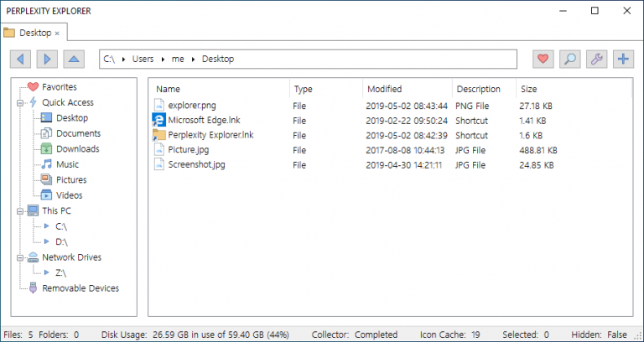Select Favorites in the sidebar tree

click(59, 87)
